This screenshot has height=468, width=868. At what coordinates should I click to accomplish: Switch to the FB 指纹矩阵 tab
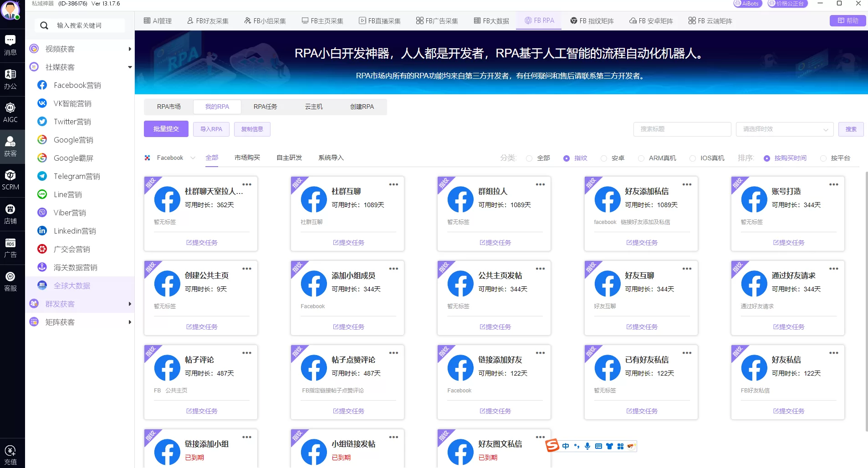click(x=592, y=21)
